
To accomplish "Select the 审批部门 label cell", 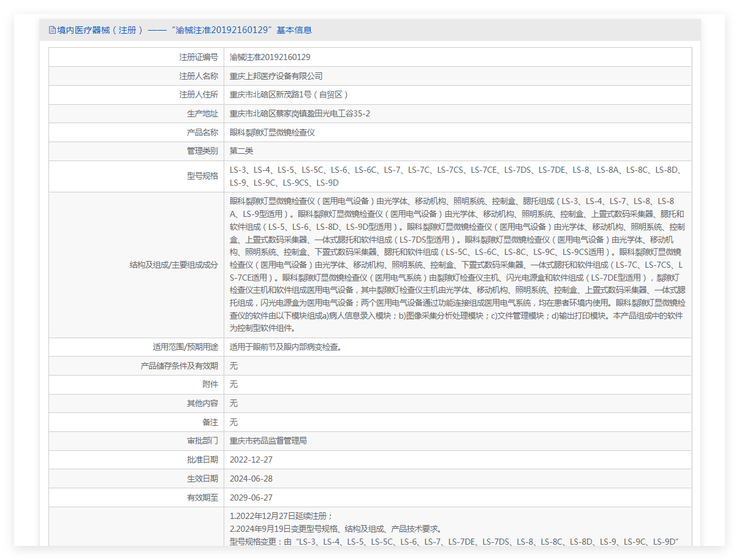I will (137, 441).
